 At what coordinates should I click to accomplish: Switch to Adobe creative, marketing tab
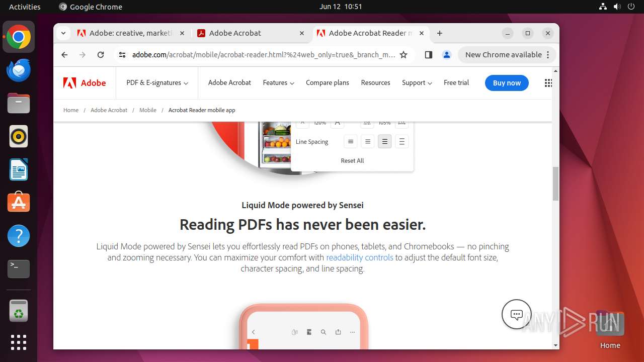pos(132,33)
